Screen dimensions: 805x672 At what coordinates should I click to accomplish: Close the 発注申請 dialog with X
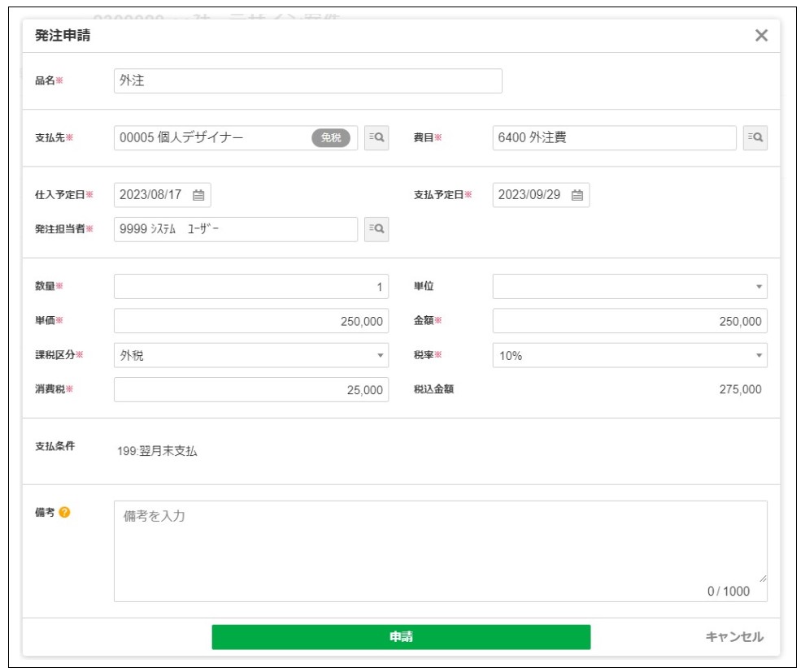pos(761,35)
